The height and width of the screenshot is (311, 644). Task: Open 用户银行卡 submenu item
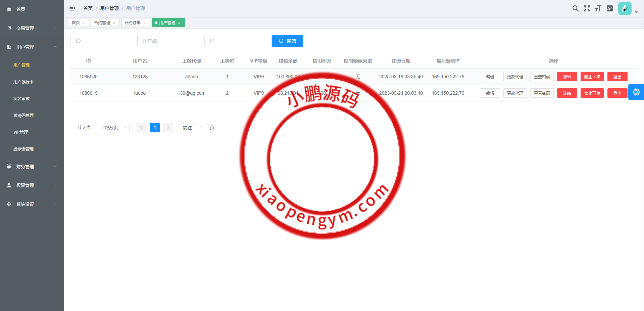click(x=32, y=82)
